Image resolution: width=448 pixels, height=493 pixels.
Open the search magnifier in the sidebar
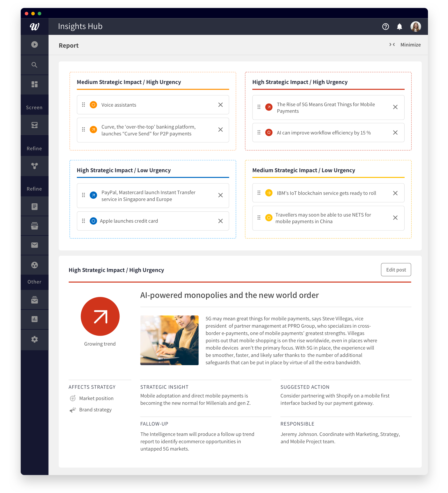tap(34, 65)
